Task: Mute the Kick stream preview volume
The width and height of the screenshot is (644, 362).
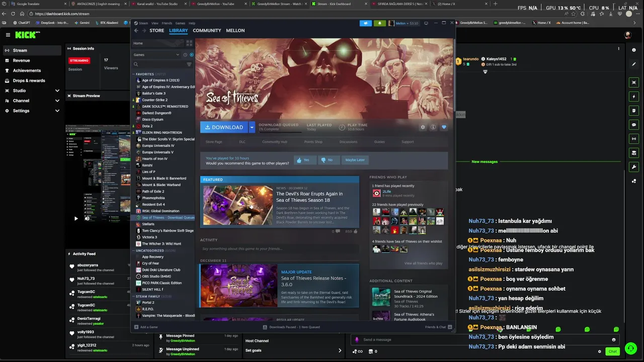Action: click(87, 218)
